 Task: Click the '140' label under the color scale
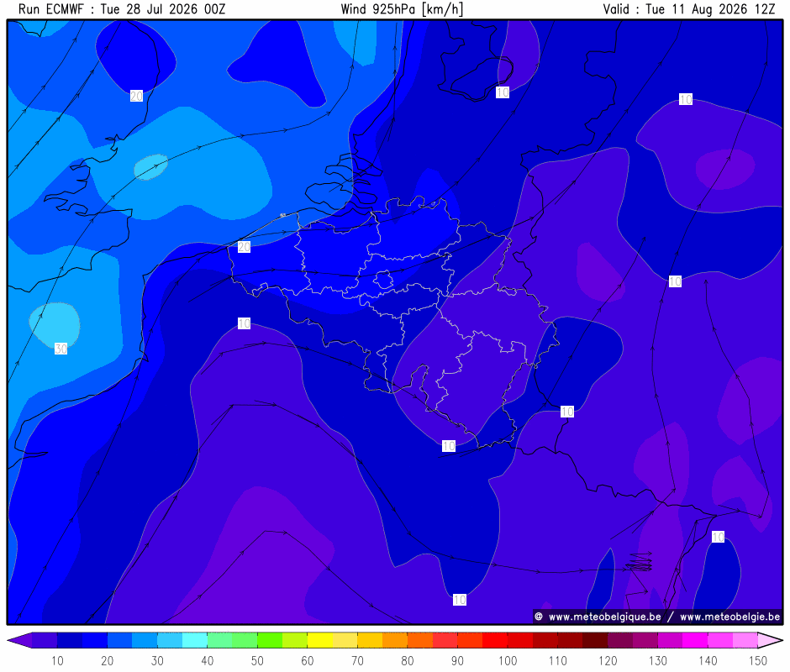click(x=708, y=660)
